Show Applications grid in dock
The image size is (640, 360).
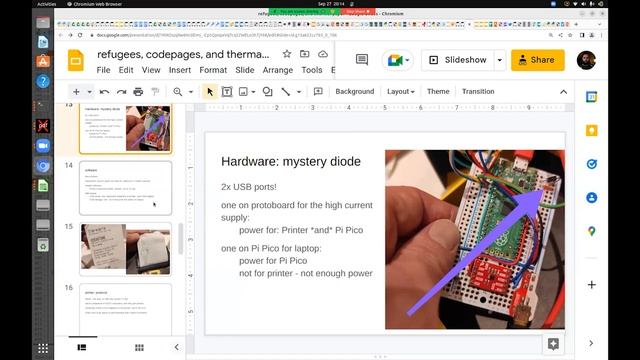[x=43, y=348]
